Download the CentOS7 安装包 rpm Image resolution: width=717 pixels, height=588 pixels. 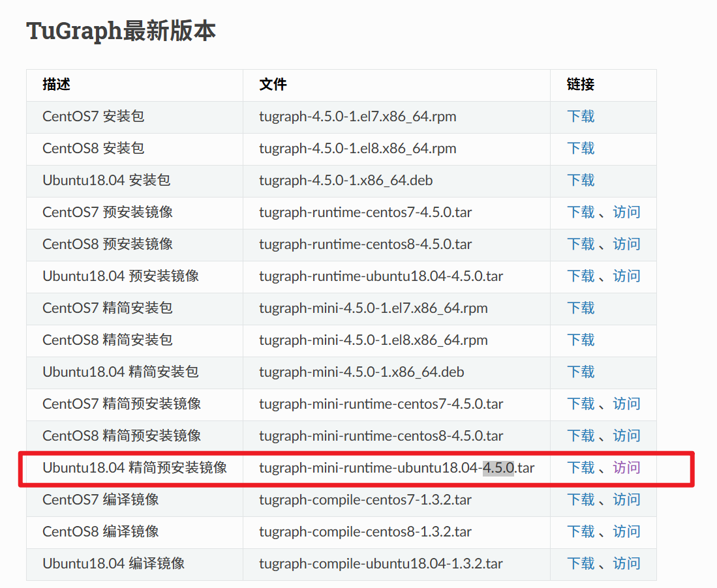click(581, 117)
